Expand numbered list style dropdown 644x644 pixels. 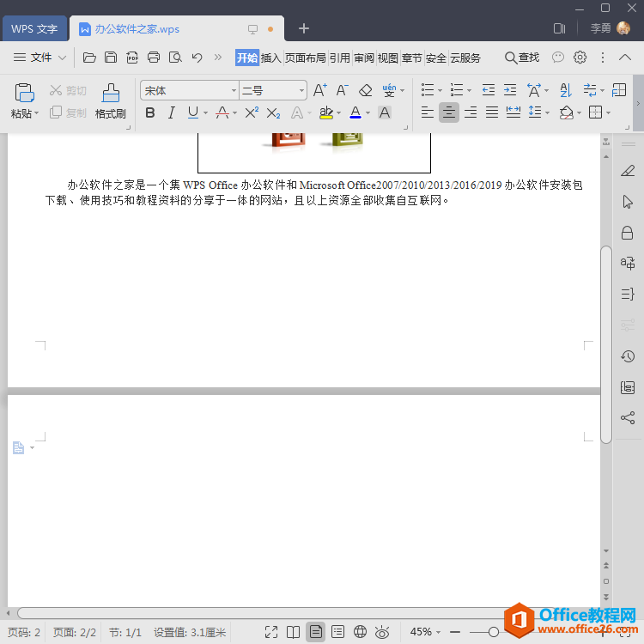click(x=469, y=90)
